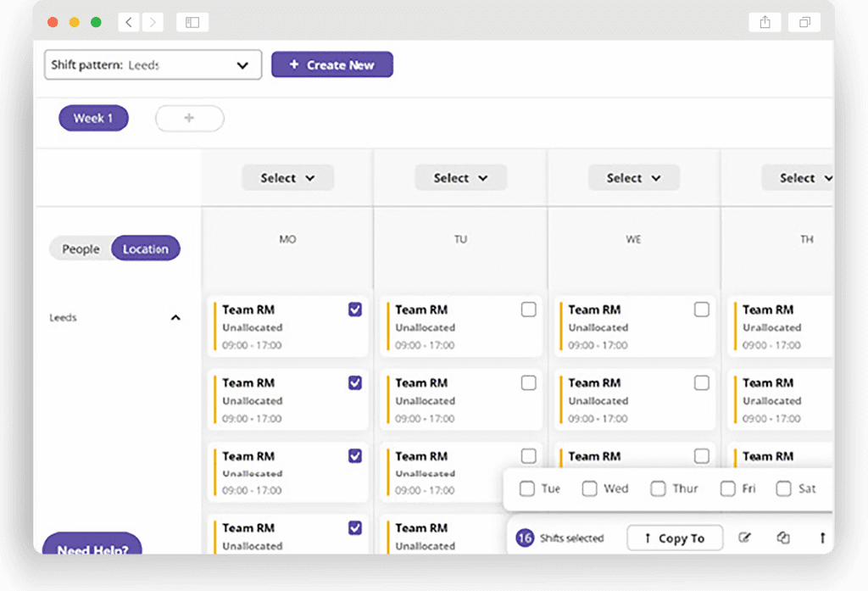Click the share icon in title bar
Image resolution: width=868 pixels, height=591 pixels.
[x=765, y=22]
